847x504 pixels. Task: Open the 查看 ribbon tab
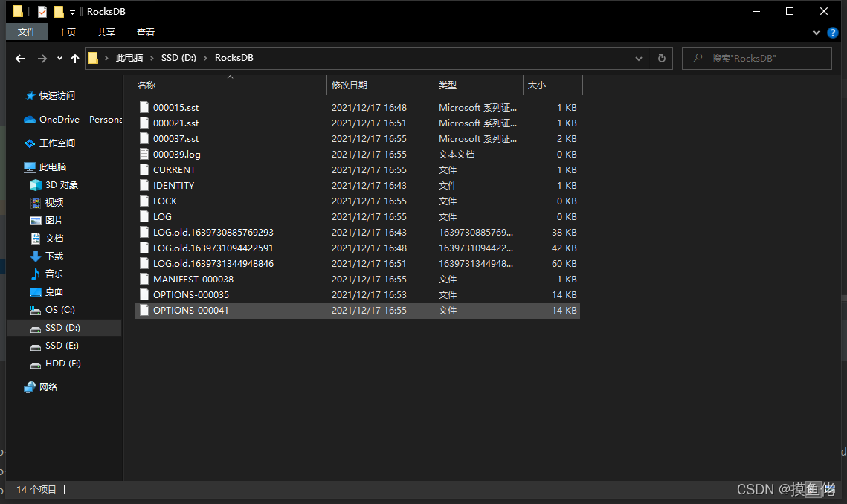[x=145, y=33]
